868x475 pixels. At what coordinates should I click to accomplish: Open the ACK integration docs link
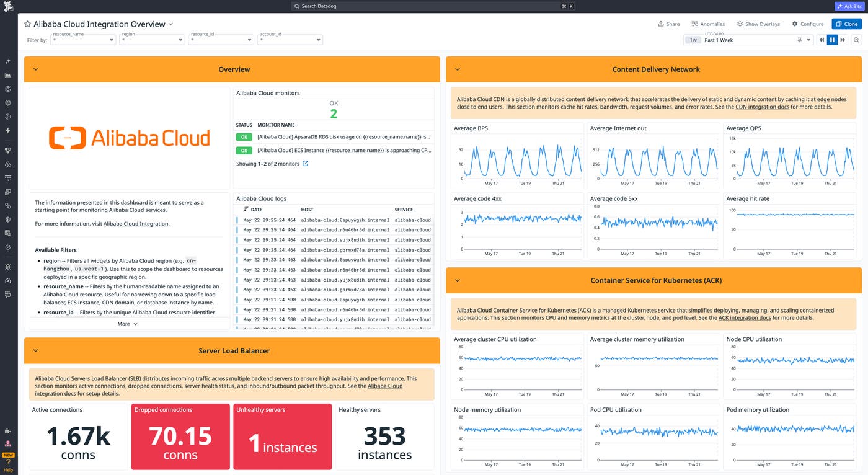(x=745, y=317)
